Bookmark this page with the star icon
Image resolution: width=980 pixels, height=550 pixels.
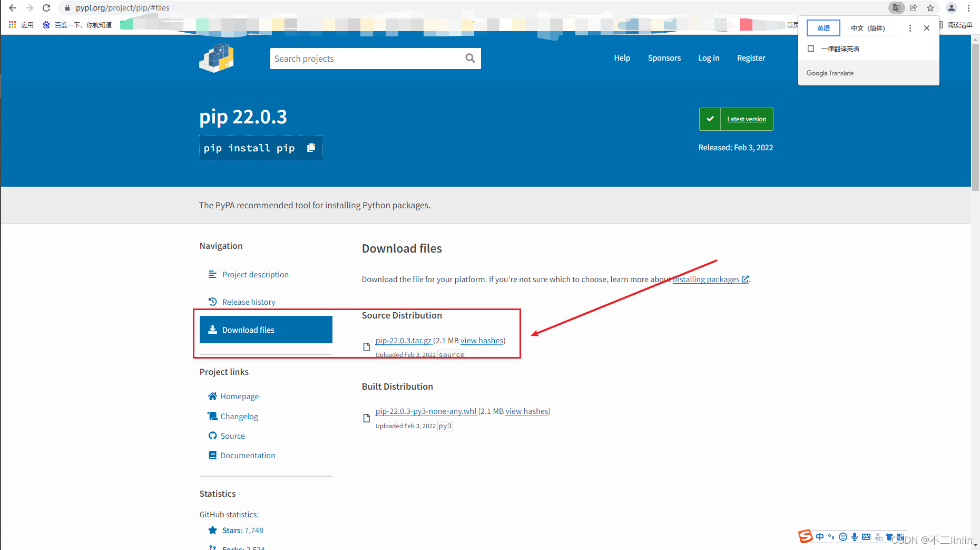pyautogui.click(x=930, y=8)
